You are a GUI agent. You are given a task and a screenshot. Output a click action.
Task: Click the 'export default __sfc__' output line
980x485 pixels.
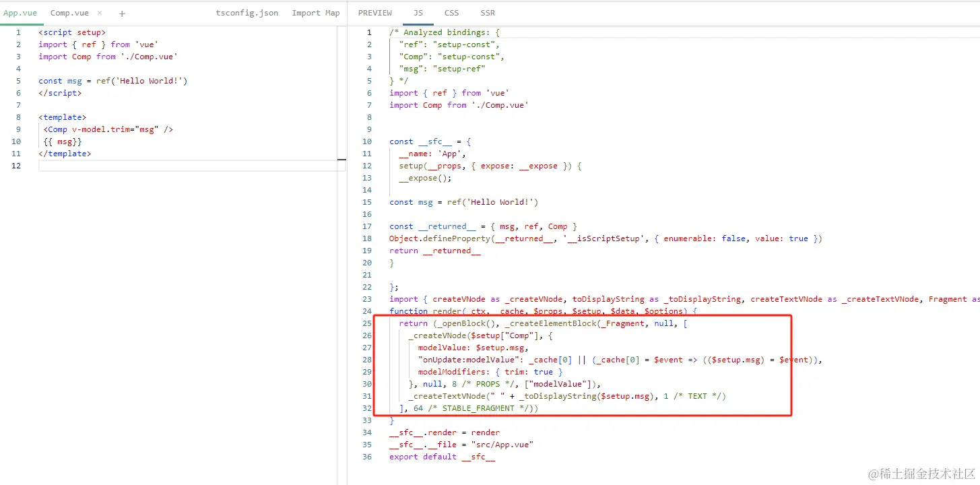(443, 457)
